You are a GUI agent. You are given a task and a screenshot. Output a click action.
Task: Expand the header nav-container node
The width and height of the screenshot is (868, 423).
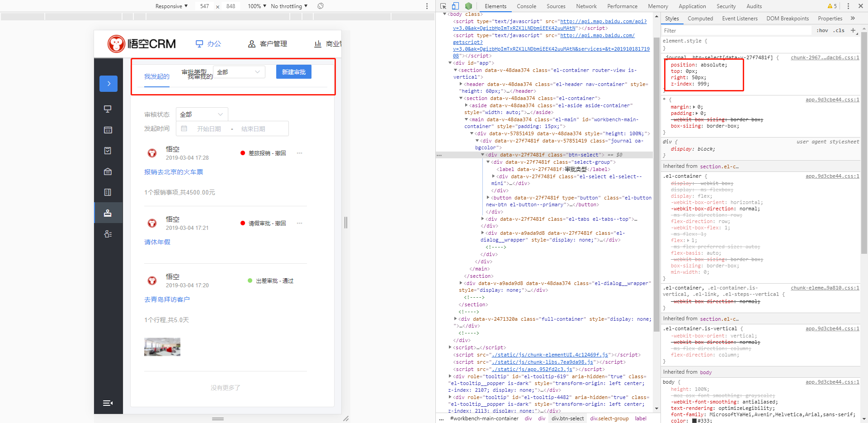[461, 84]
